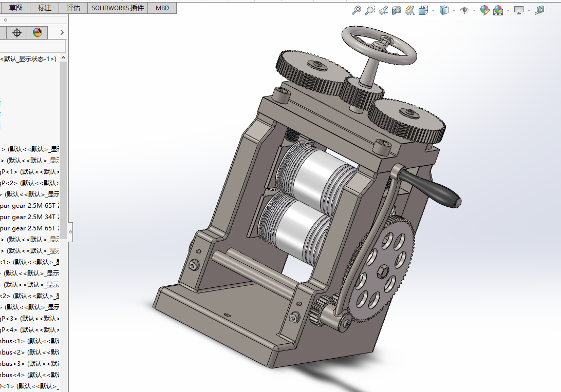This screenshot has width=561, height=392.
Task: Open the DisplayManager color sphere tab
Action: 37,33
